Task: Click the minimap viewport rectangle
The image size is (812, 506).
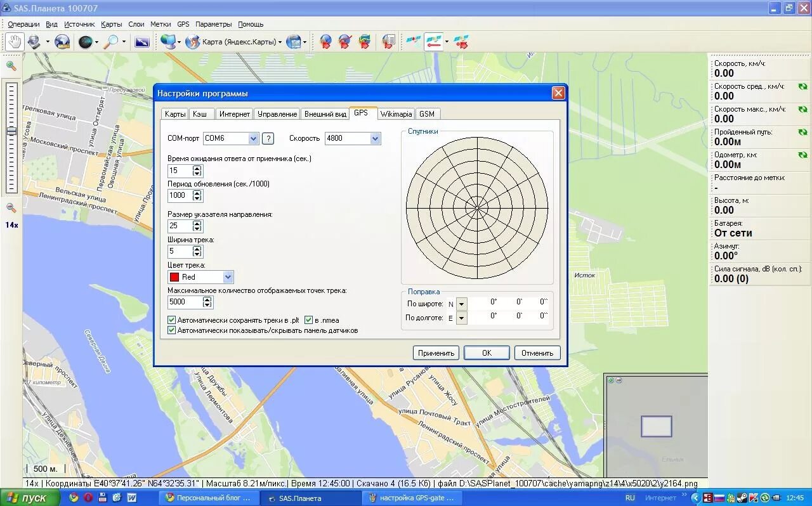Action: [657, 426]
